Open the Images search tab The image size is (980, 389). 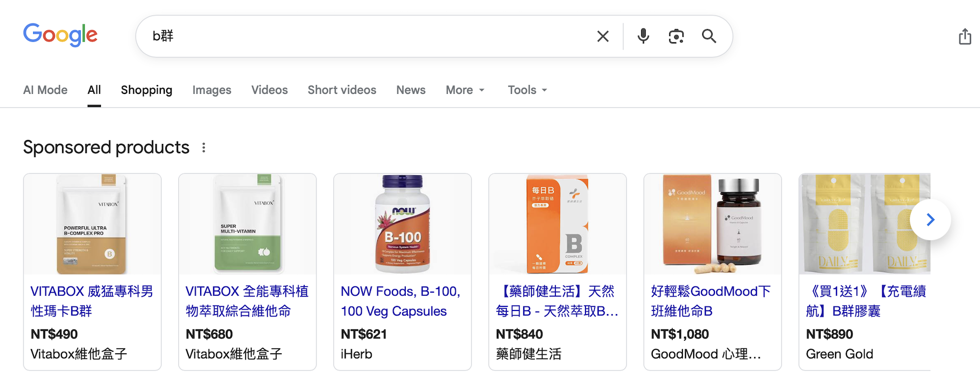212,90
